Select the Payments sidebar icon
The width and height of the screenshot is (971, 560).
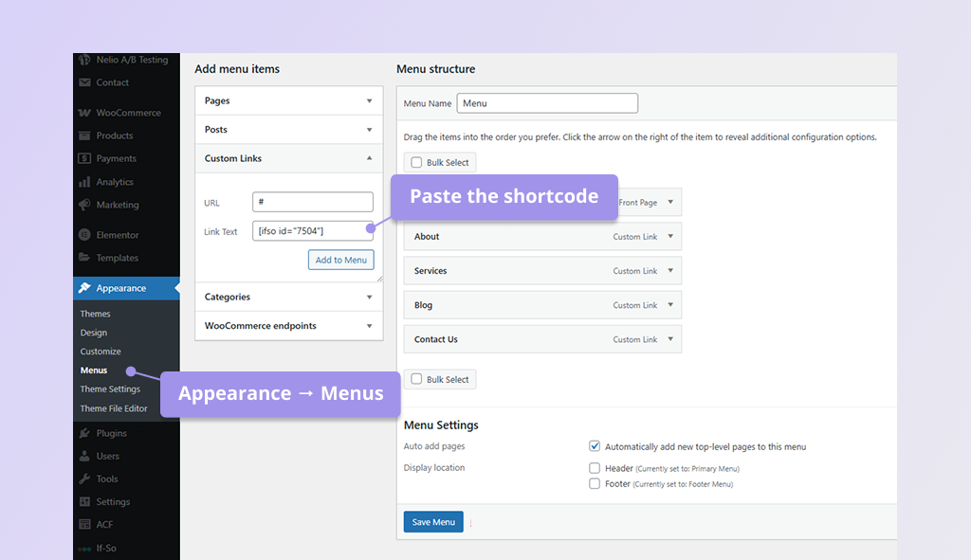(x=83, y=158)
